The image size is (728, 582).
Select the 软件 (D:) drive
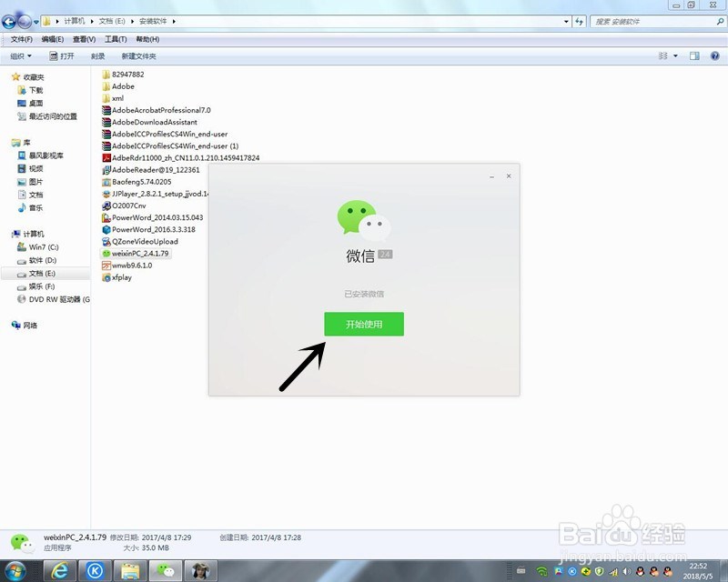36,260
